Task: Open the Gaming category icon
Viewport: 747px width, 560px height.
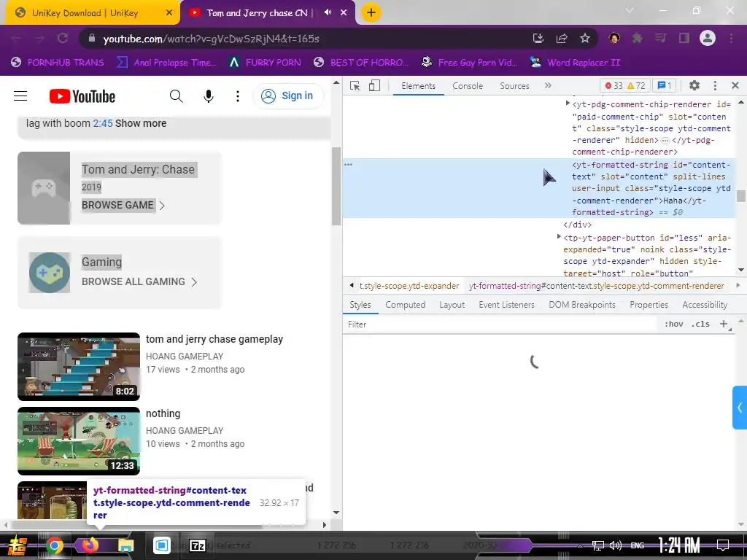Action: [x=49, y=273]
